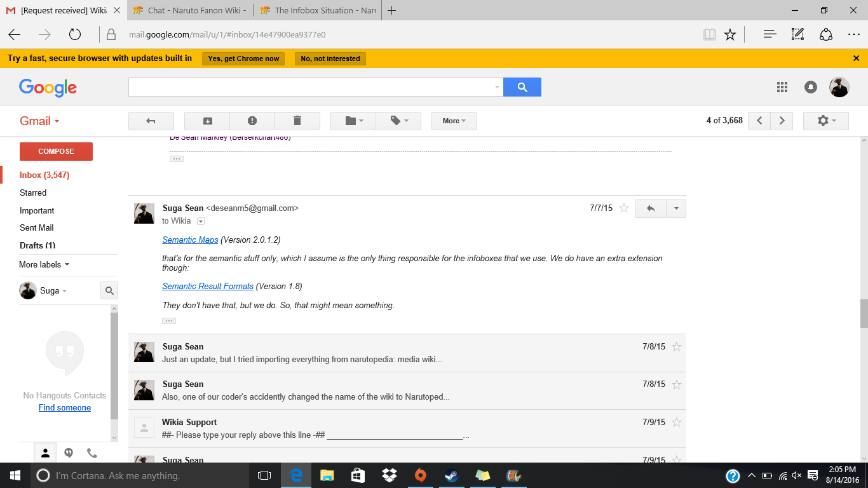Screen dimensions: 868x488
Task: Click the blue search button
Action: coord(522,87)
